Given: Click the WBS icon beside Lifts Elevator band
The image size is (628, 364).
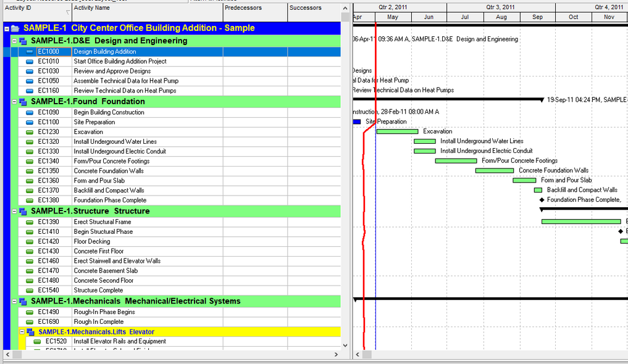Looking at the screenshot, I should click(x=30, y=332).
